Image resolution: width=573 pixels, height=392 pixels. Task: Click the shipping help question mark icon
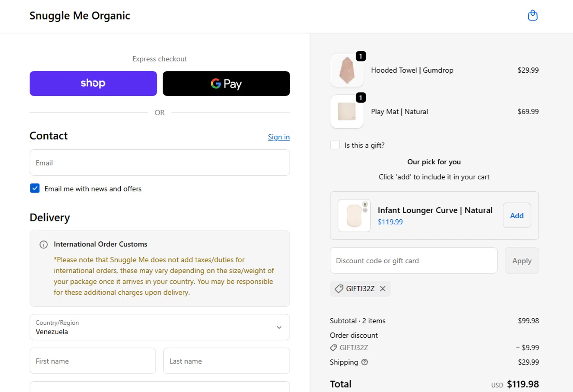[x=364, y=362]
